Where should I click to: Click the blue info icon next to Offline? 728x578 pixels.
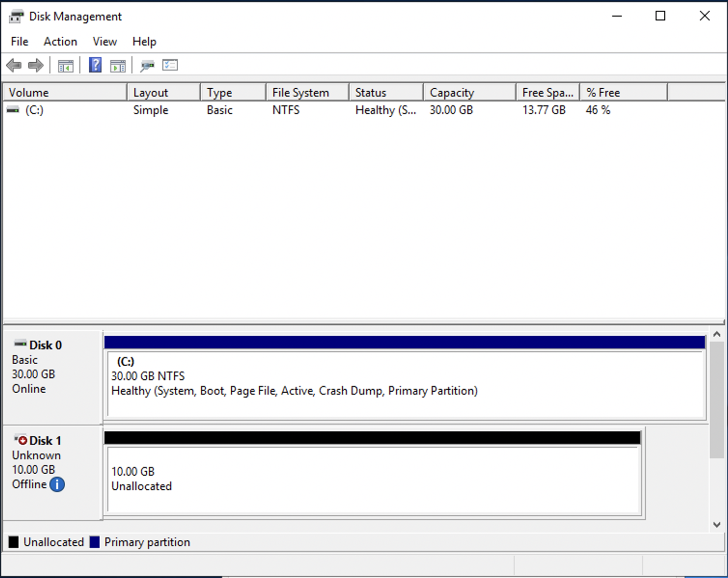[x=56, y=484]
